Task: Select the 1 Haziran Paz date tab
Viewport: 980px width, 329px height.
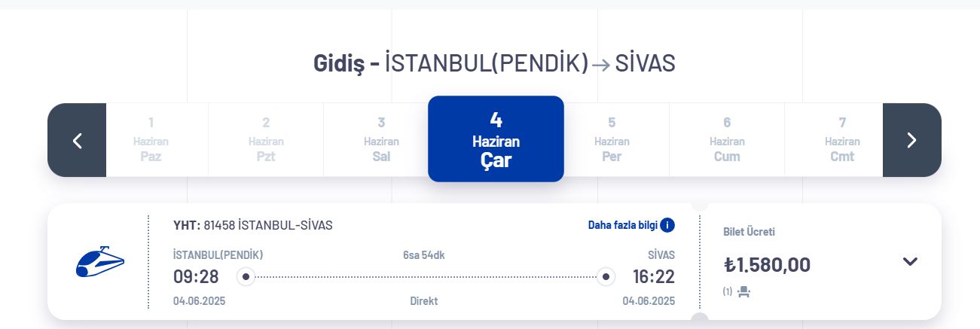Action: click(x=151, y=140)
